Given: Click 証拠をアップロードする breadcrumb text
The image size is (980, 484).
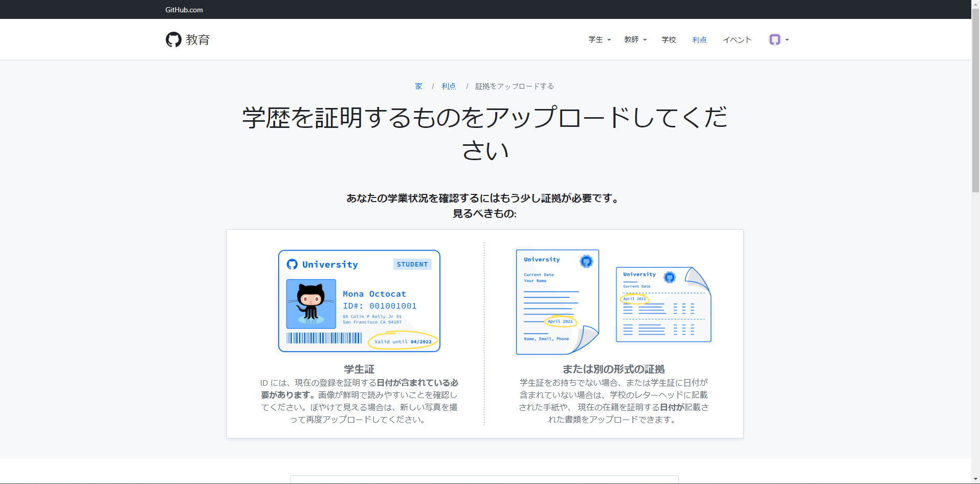Looking at the screenshot, I should click(515, 86).
